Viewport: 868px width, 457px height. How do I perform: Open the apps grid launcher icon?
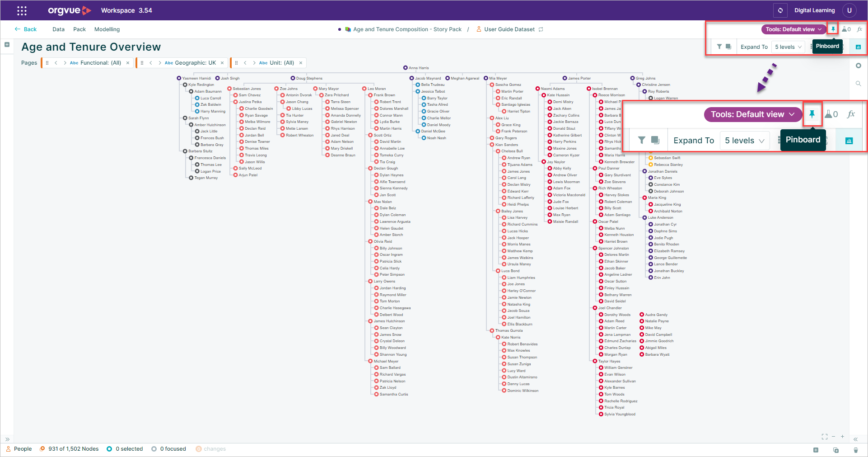click(x=22, y=10)
